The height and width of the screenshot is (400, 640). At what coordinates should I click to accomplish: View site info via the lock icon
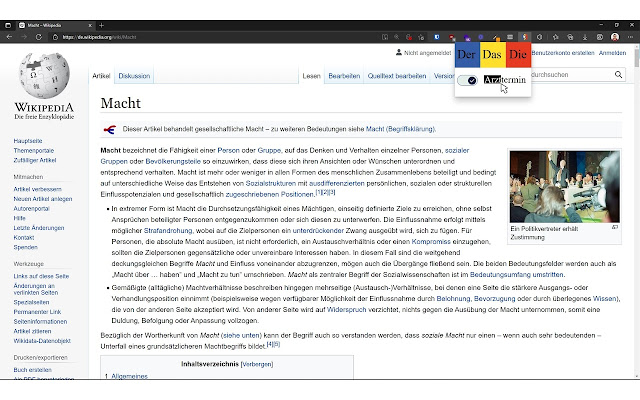click(55, 37)
